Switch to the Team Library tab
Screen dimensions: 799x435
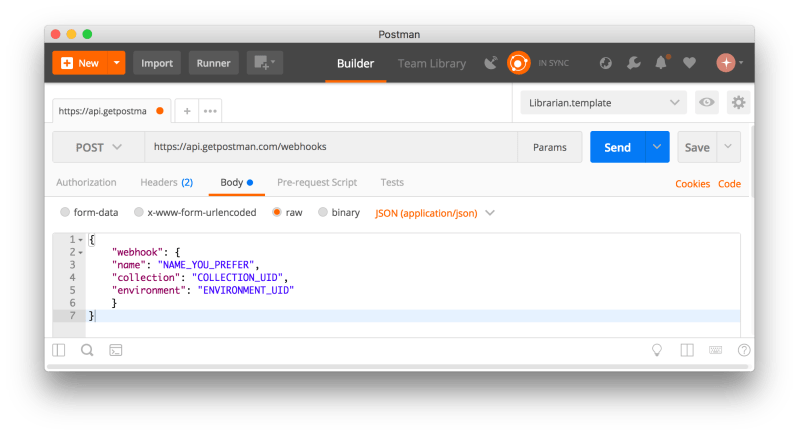tap(432, 63)
